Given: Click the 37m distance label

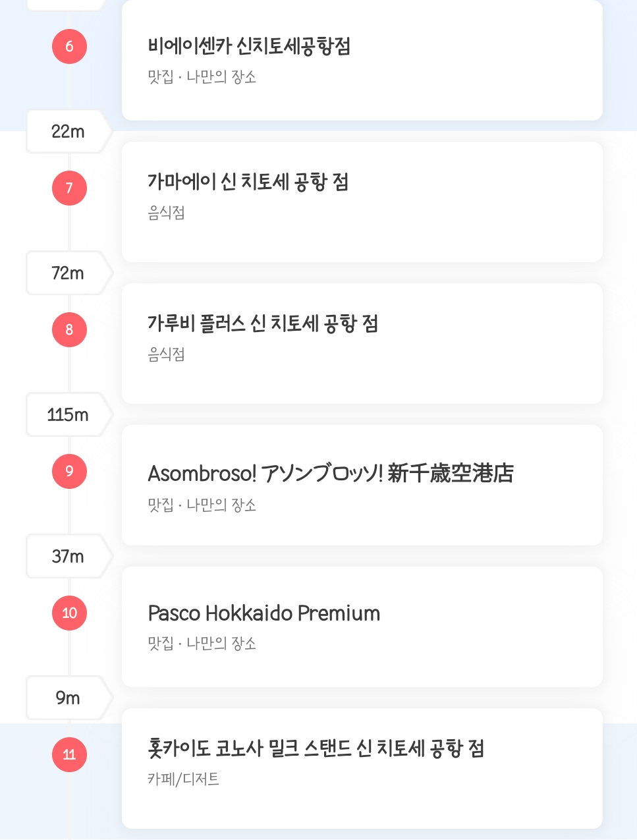Looking at the screenshot, I should 68,556.
